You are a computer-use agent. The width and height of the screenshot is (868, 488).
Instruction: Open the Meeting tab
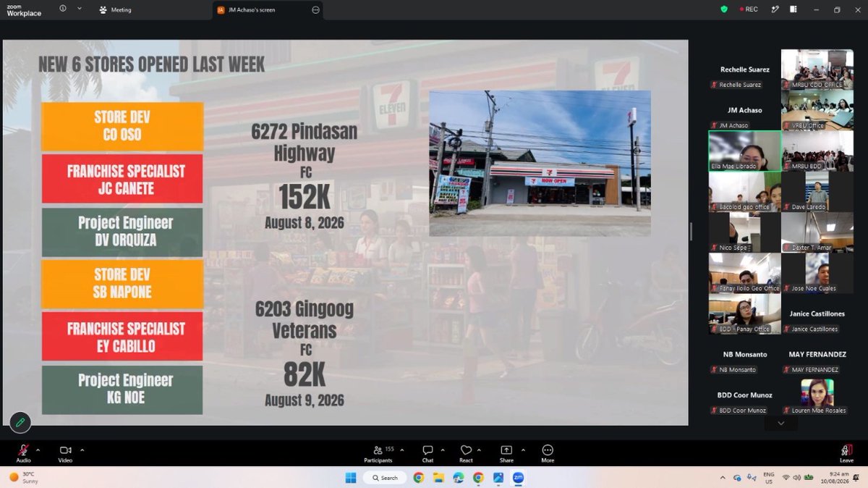click(x=116, y=9)
